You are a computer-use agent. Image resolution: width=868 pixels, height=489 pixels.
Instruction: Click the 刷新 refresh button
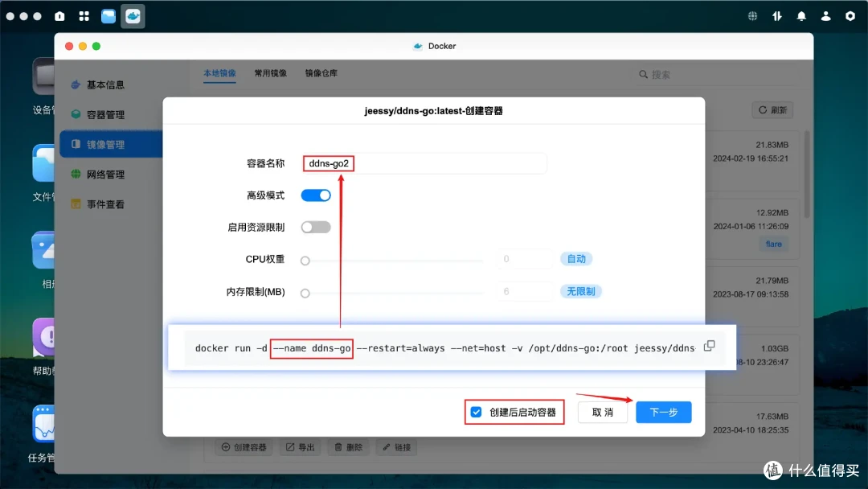(772, 109)
